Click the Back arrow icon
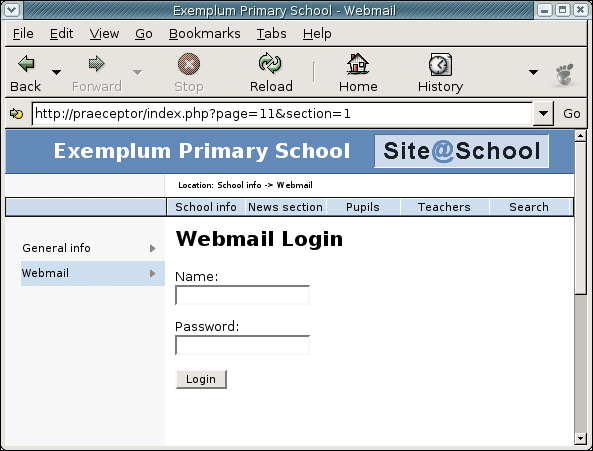This screenshot has width=593, height=451. pyautogui.click(x=26, y=64)
